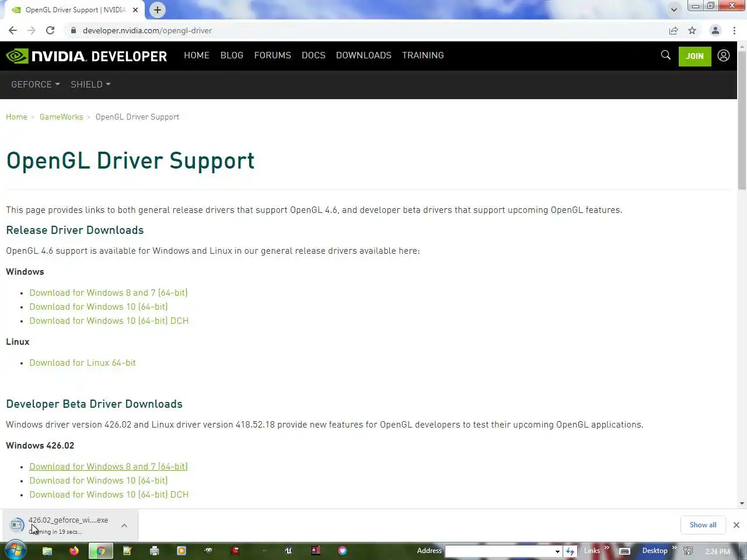Download beta 426.02 for Windows 8 and 7

109,467
